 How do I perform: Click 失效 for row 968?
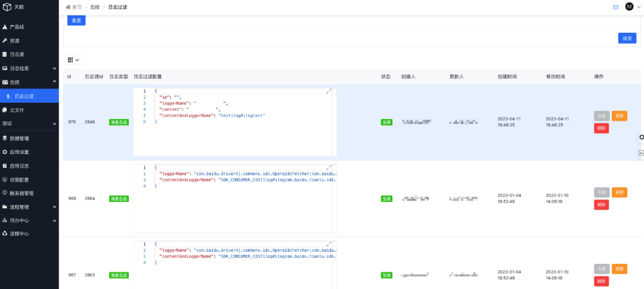pos(602,192)
